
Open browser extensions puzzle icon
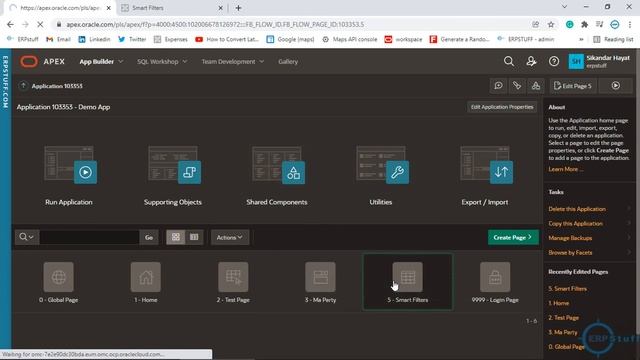[x=584, y=24]
